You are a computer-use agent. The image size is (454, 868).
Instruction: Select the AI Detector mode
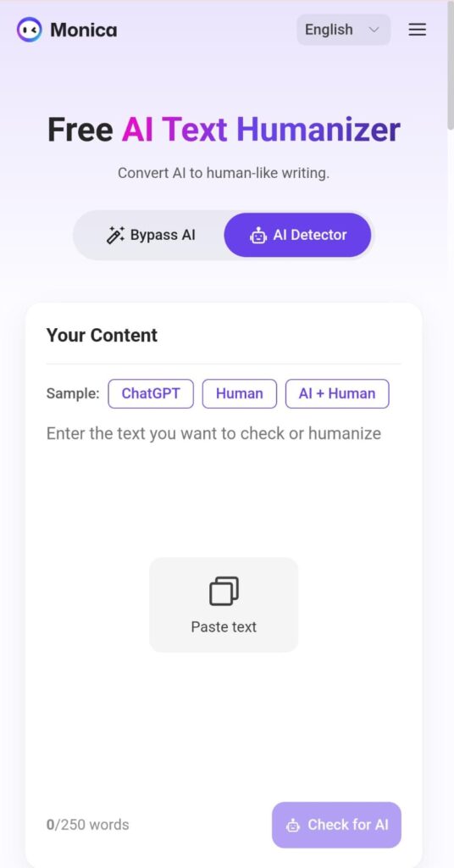297,235
